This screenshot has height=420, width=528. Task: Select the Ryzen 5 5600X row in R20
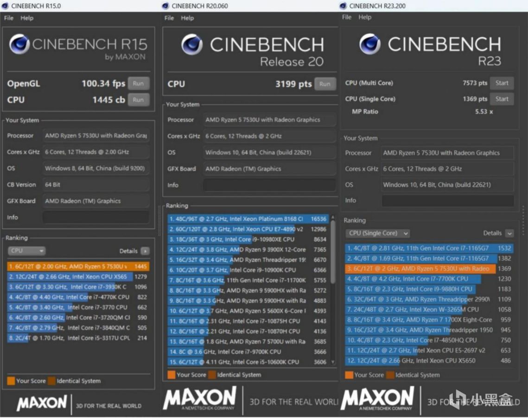click(248, 311)
